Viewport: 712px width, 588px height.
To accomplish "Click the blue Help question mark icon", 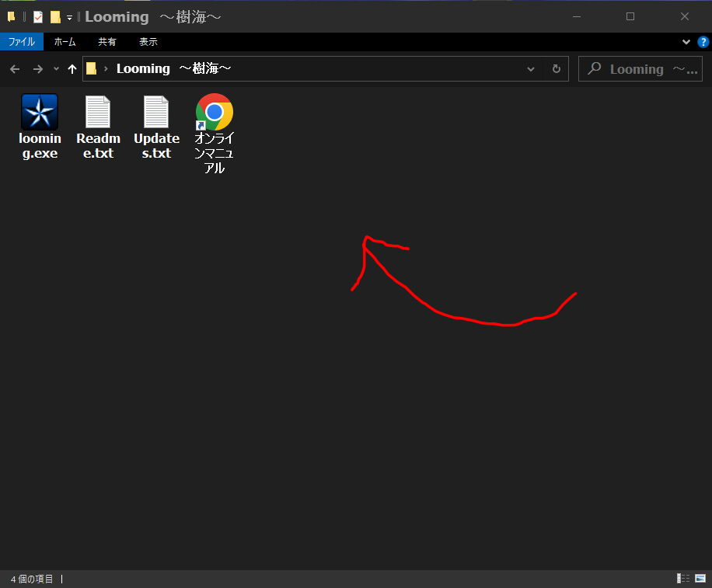I will tap(702, 42).
